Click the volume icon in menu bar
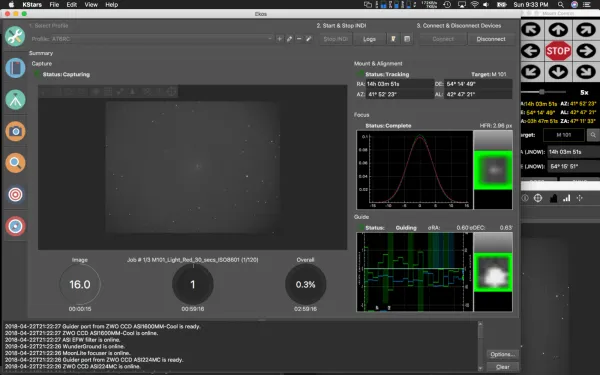This screenshot has height=375, width=600. 486,5
